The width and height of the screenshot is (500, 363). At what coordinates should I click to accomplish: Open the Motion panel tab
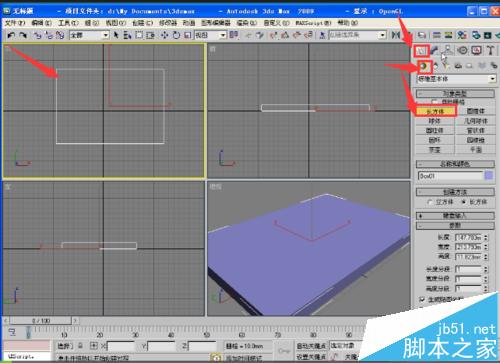click(462, 50)
